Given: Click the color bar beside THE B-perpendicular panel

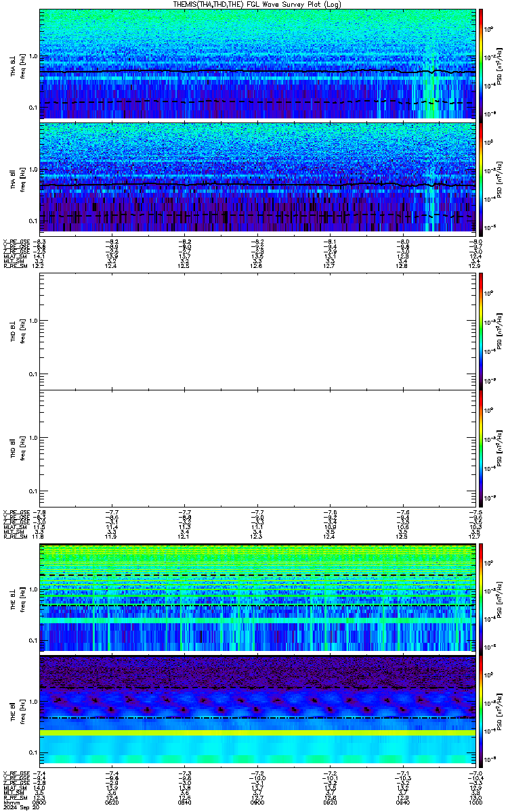Looking at the screenshot, I should [x=481, y=597].
